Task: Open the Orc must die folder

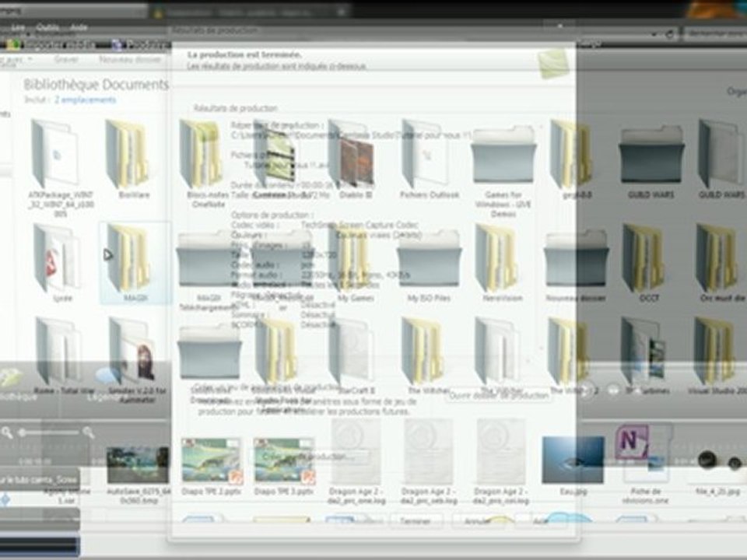Action: [x=722, y=263]
